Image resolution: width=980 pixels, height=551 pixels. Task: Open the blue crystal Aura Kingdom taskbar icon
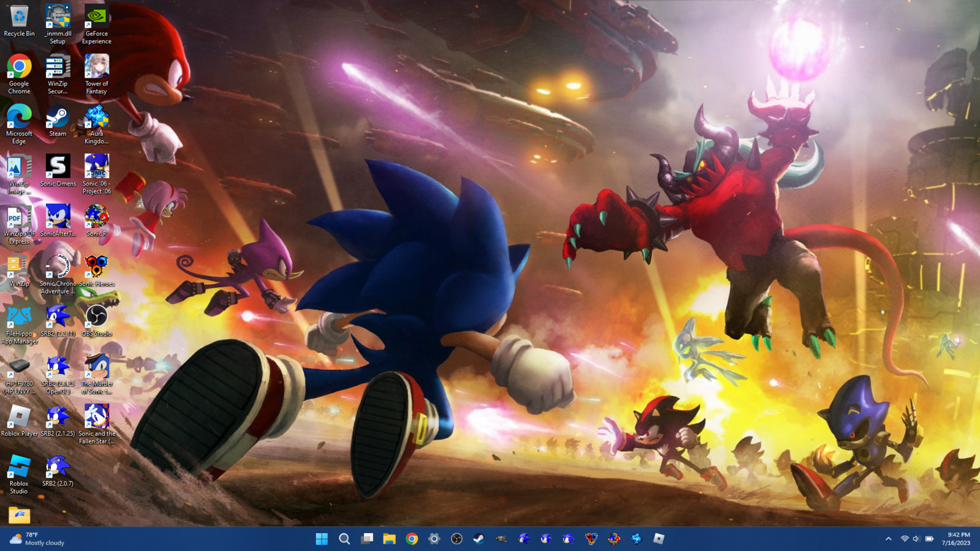click(636, 539)
